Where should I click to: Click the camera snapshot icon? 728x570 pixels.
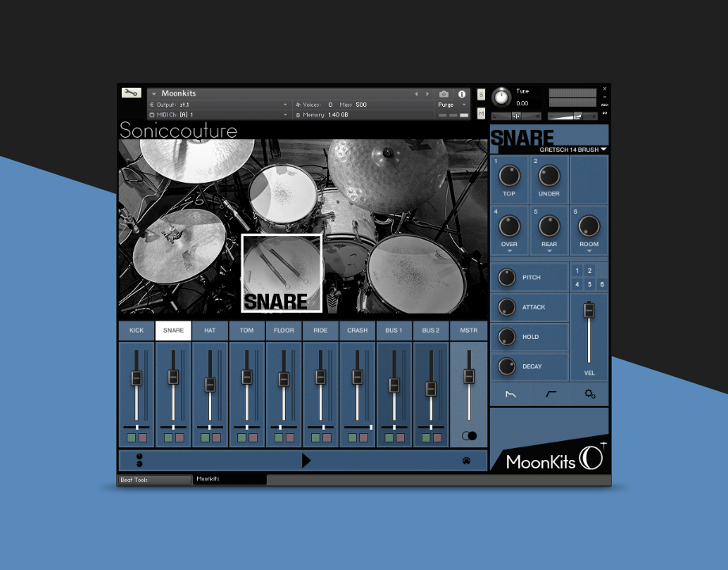coord(444,93)
